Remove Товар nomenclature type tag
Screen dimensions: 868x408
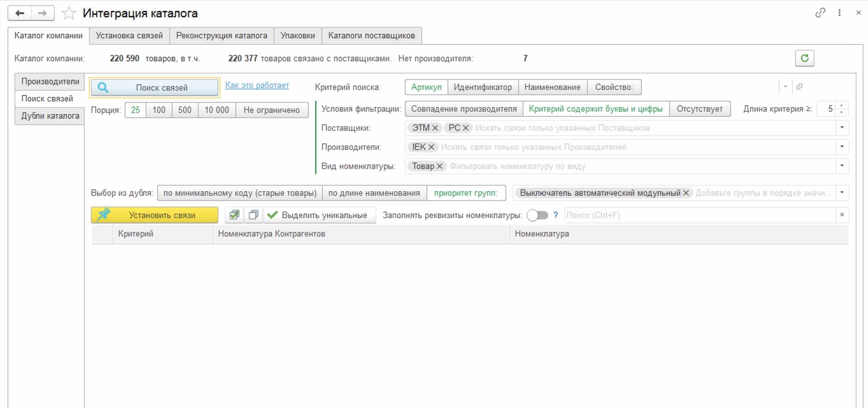point(440,166)
